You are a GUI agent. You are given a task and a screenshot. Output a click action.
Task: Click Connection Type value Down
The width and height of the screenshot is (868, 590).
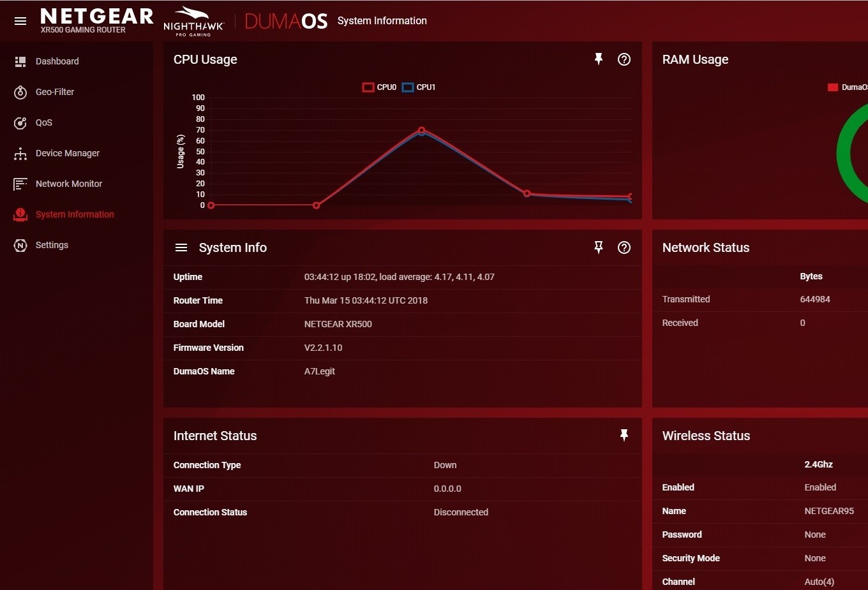(x=445, y=465)
